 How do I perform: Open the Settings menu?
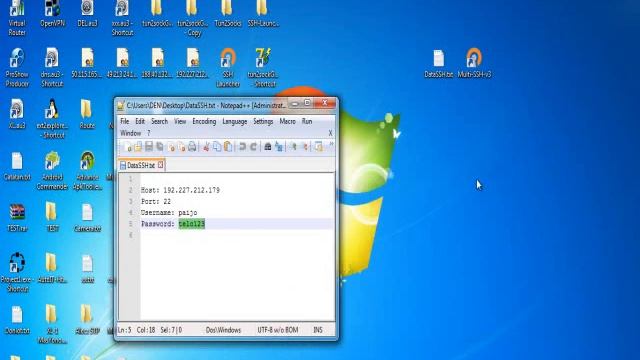[x=263, y=121]
